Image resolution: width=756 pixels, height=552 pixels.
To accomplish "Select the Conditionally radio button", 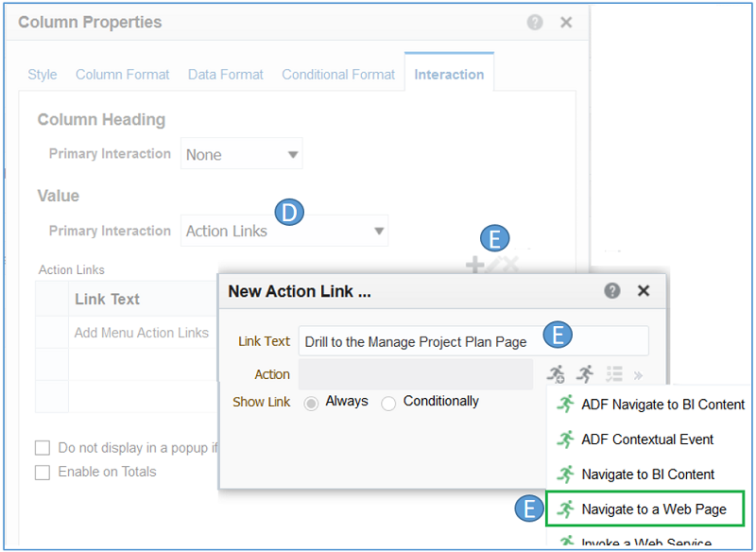I will click(x=388, y=403).
